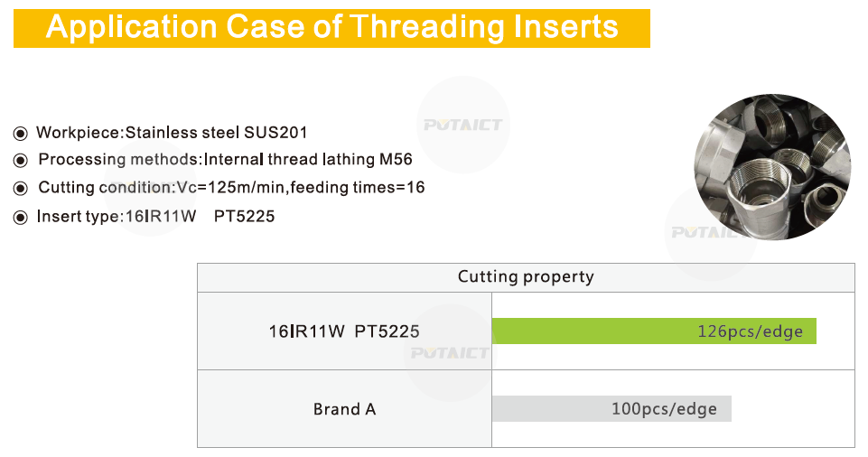The image size is (868, 457).
Task: Click the 126pcs/edge value label
Action: [x=750, y=331]
